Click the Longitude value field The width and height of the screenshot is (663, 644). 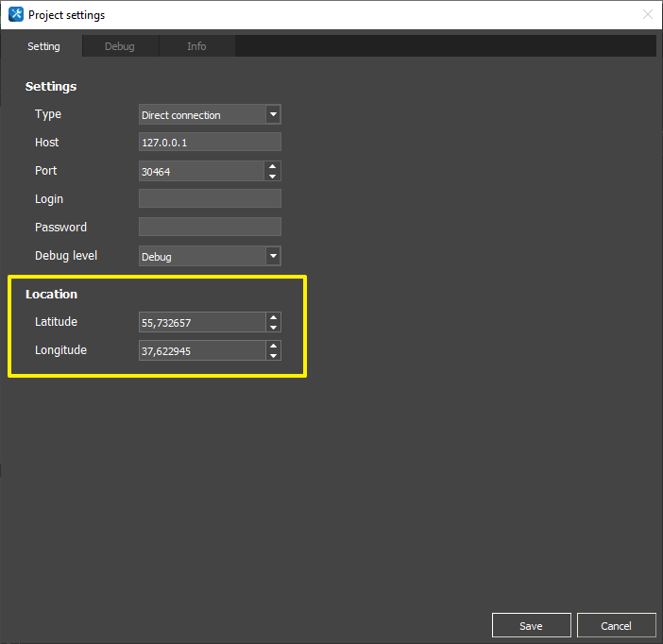[202, 350]
